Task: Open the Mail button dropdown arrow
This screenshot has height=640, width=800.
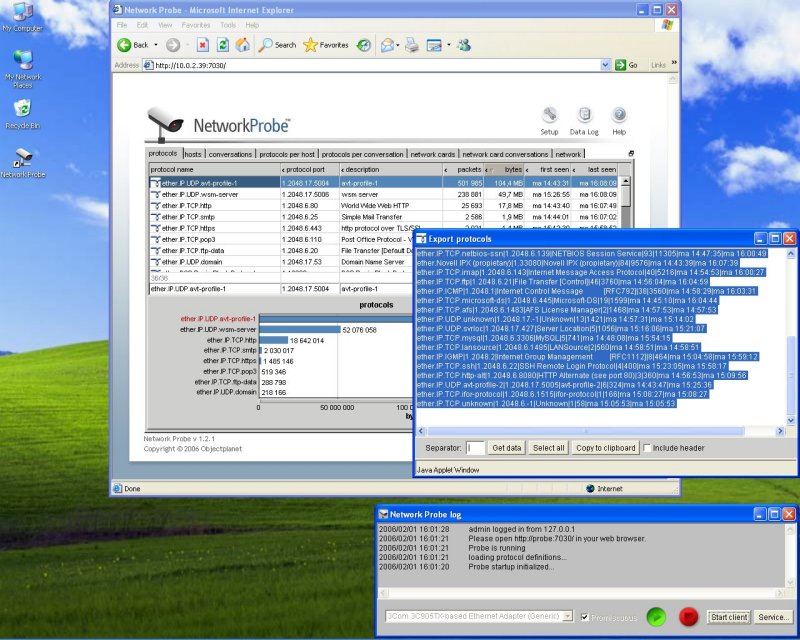Action: [397, 45]
